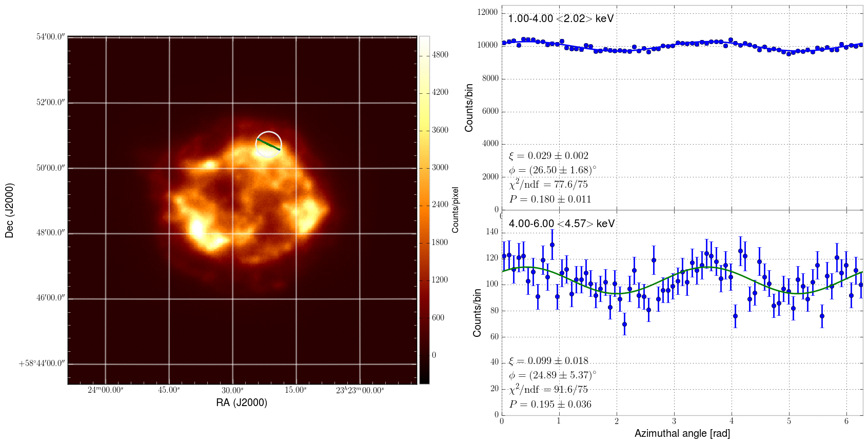Click the RA (J2000) axis label
This screenshot has width=868, height=444.
pos(242,402)
